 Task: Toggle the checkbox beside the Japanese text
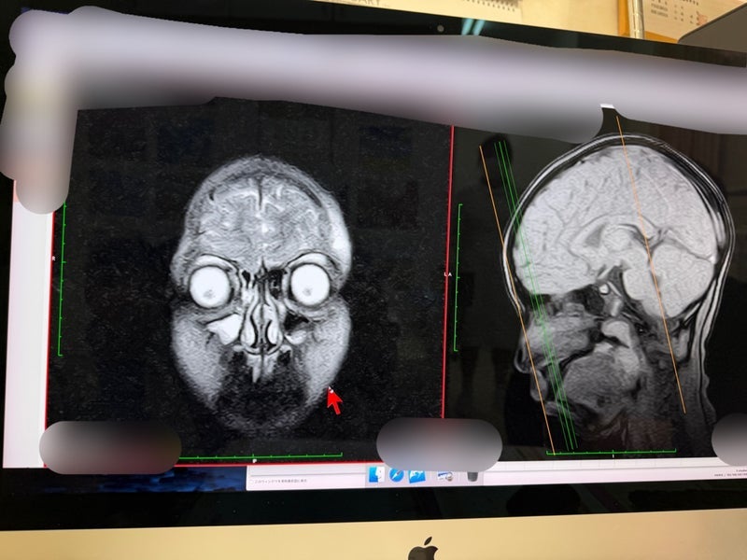click(x=252, y=482)
